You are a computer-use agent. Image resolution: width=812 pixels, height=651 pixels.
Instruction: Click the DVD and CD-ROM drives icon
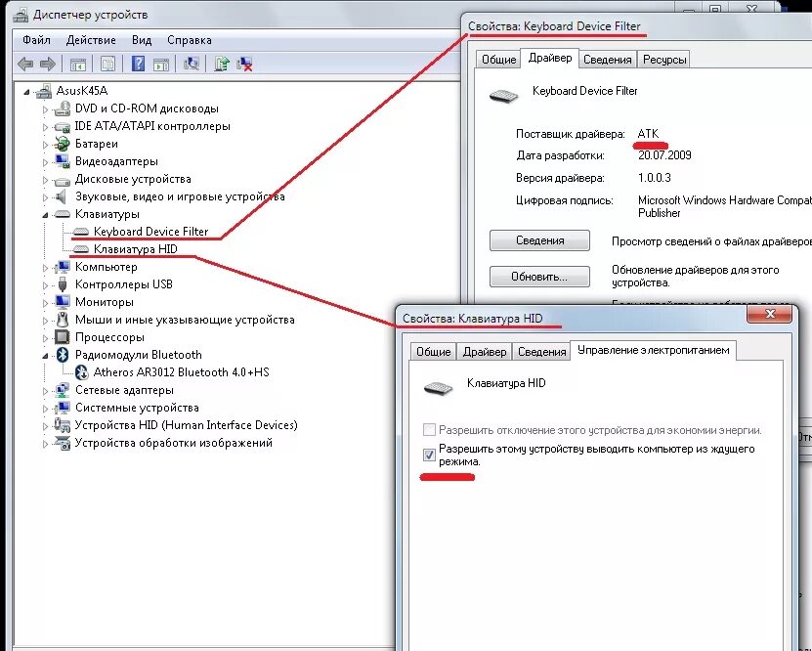click(63, 108)
